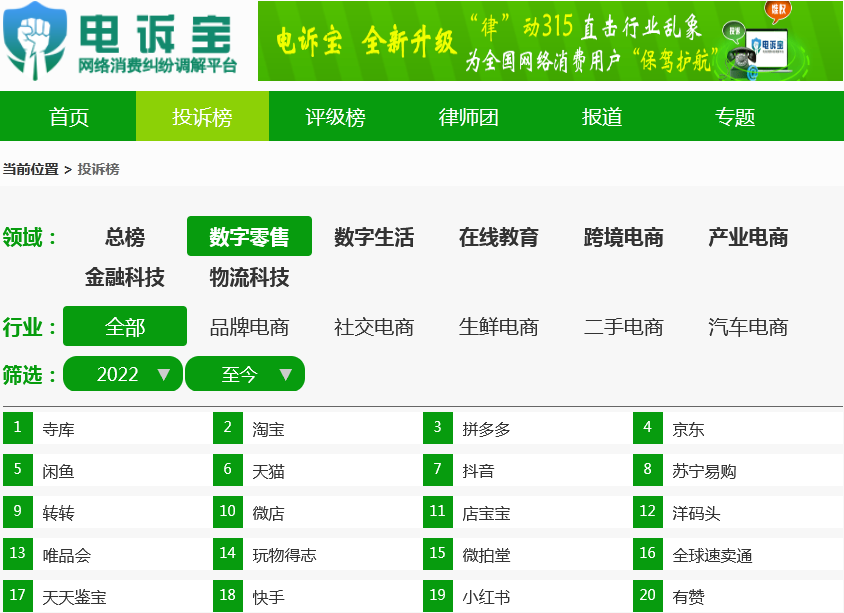Image resolution: width=844 pixels, height=613 pixels.
Task: Choose 物流科技 domain filter
Action: 249,277
